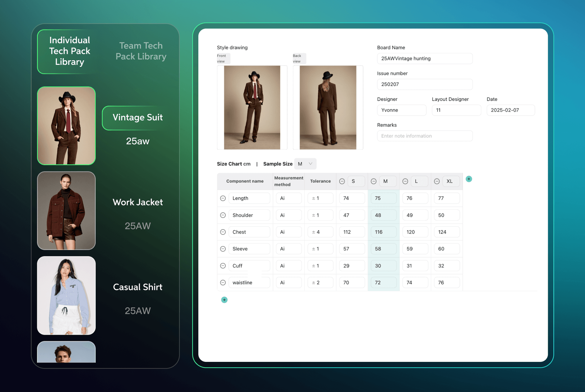Edit the Length tolerance ± 1 field
The image size is (585, 392).
point(320,198)
